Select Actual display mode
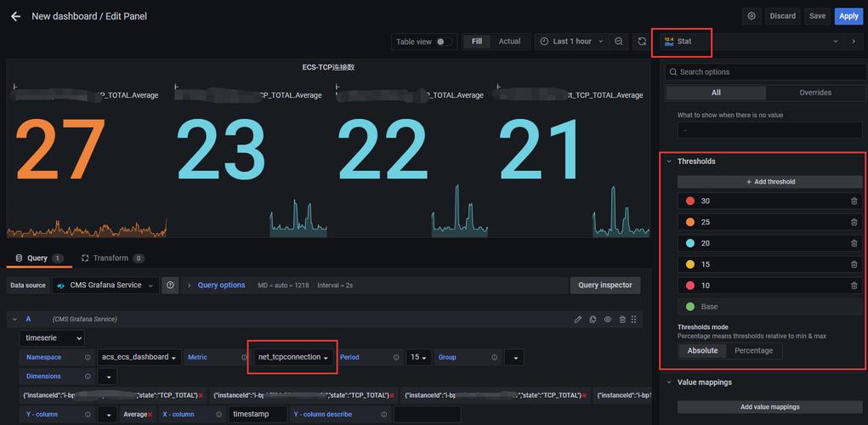Image resolution: width=868 pixels, height=425 pixels. tap(509, 42)
